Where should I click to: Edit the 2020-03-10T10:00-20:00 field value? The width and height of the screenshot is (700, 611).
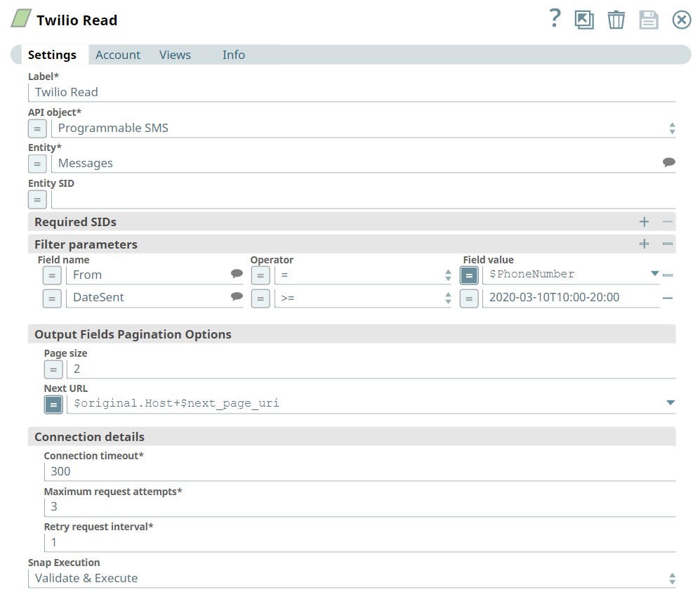[571, 298]
